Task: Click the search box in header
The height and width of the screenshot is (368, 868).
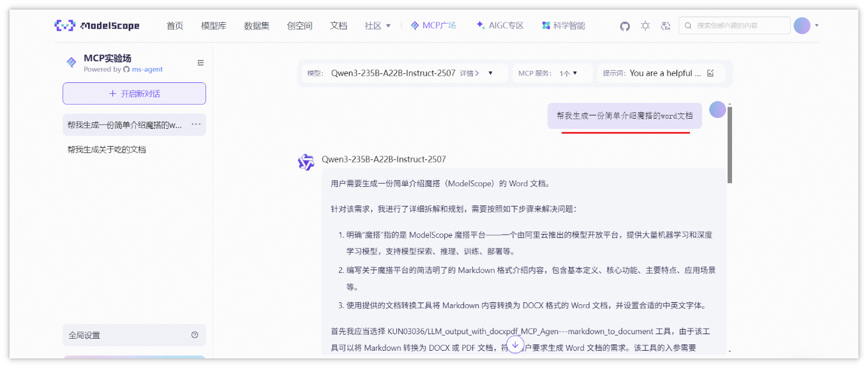Action: click(735, 26)
